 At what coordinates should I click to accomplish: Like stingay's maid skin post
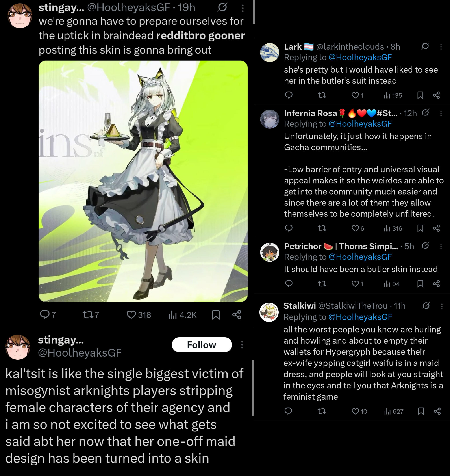pos(138,315)
